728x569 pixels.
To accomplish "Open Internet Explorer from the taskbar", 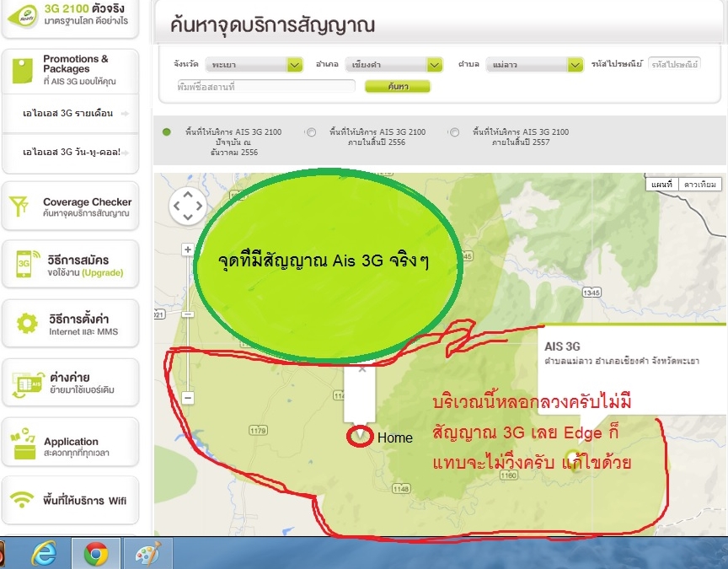I will pos(44,553).
